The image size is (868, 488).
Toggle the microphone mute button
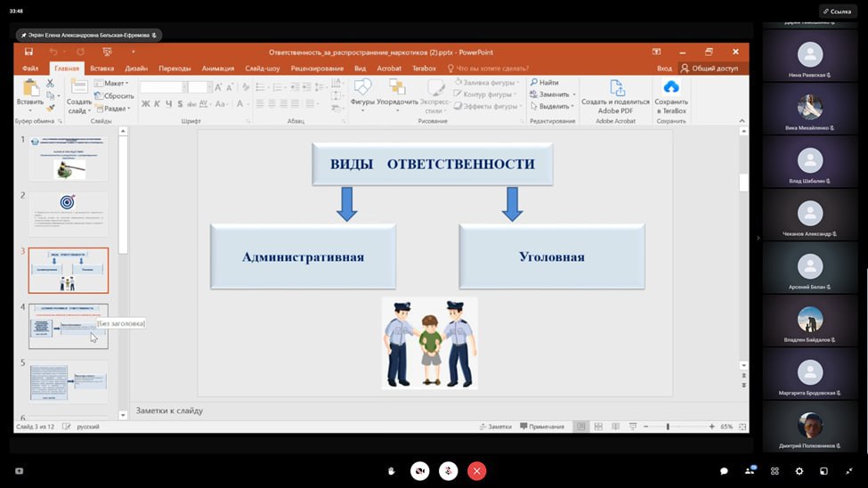[449, 470]
